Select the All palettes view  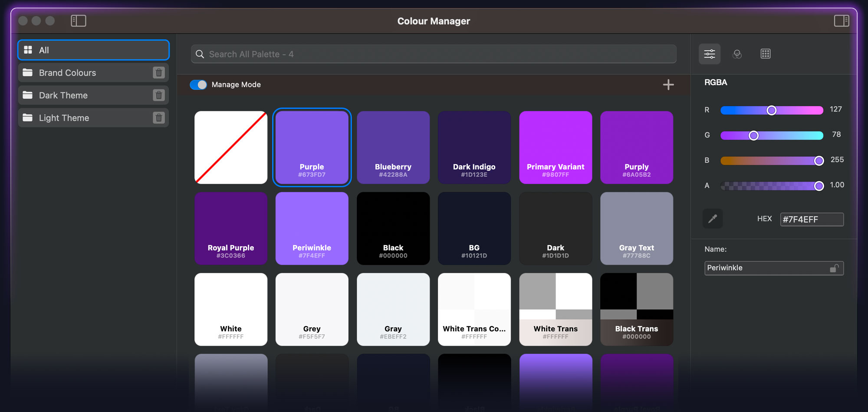65,50
